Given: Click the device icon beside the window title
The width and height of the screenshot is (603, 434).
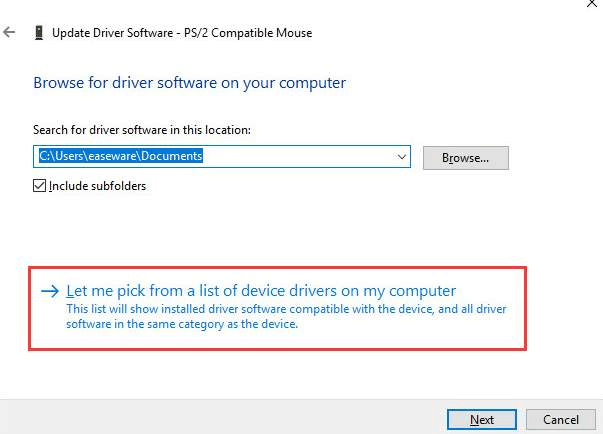Looking at the screenshot, I should tap(39, 33).
